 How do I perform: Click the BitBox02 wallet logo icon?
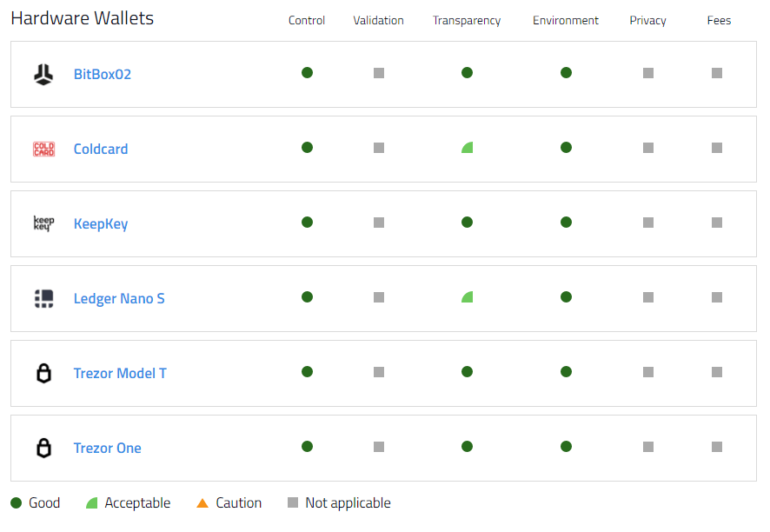[43, 74]
